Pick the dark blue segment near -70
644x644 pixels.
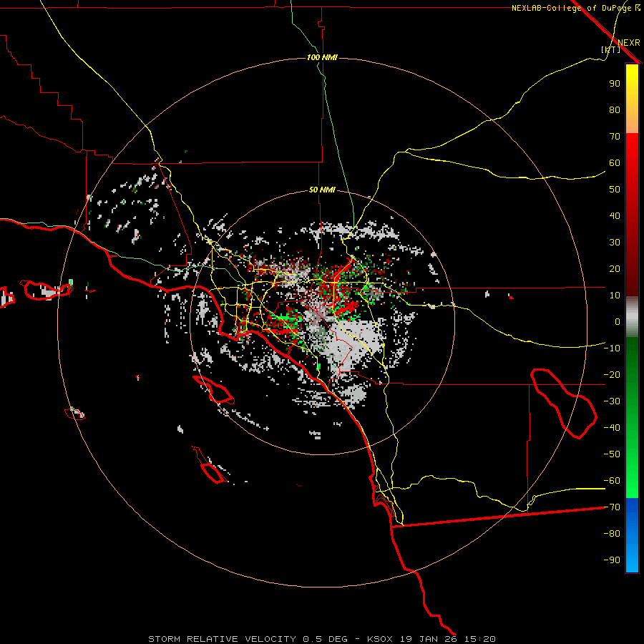tap(632, 507)
